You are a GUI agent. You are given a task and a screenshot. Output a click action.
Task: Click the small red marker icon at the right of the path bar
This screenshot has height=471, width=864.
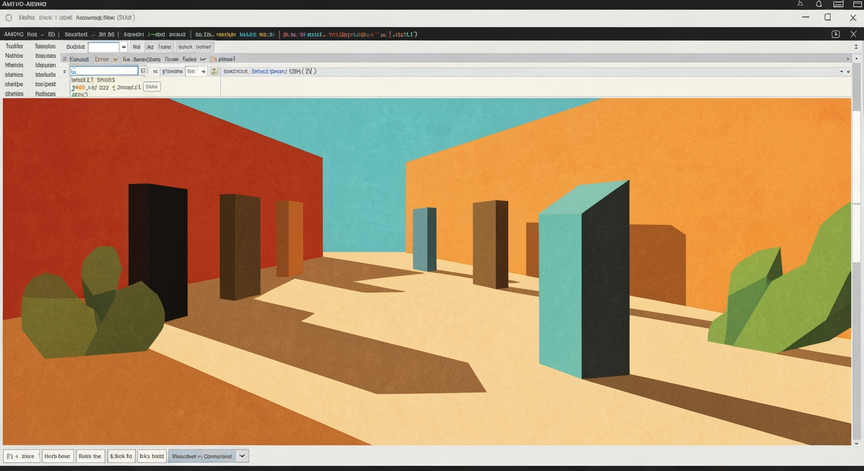pos(847,72)
